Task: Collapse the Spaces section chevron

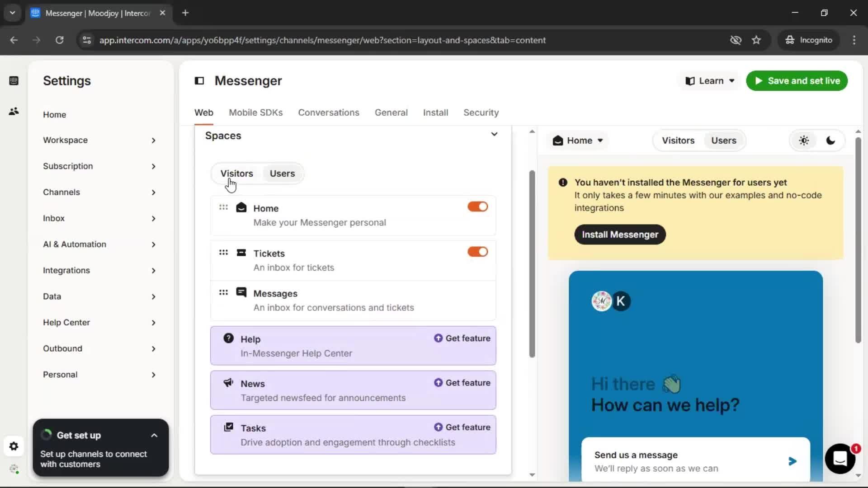Action: click(x=494, y=134)
